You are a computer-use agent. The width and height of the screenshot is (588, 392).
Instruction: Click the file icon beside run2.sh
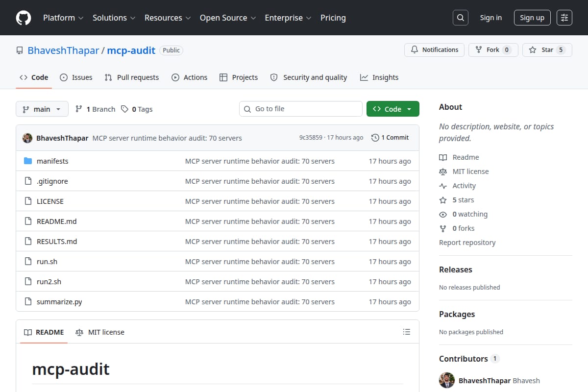point(28,282)
